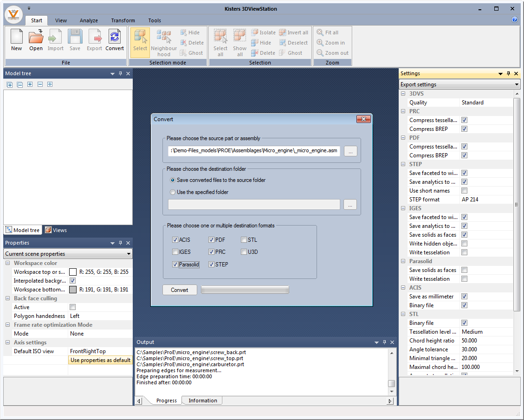Viewport: 524px width, 420px height.
Task: Switch to the Analyze ribbon tab
Action: point(89,20)
